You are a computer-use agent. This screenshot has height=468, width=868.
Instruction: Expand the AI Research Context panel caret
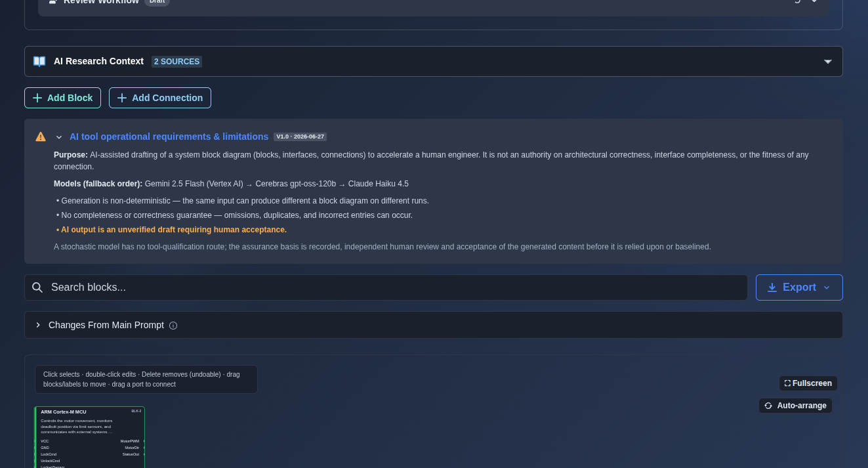828,61
